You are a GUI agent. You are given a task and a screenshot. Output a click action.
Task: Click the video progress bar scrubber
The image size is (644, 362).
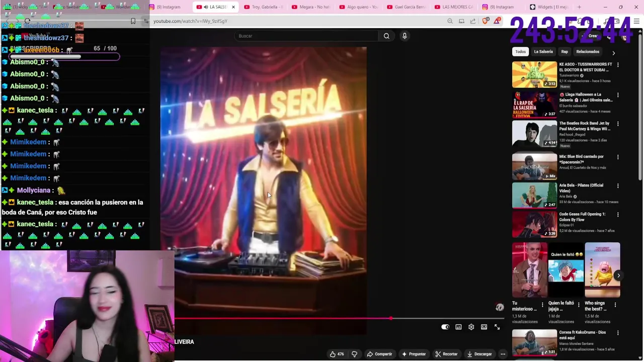click(391, 318)
